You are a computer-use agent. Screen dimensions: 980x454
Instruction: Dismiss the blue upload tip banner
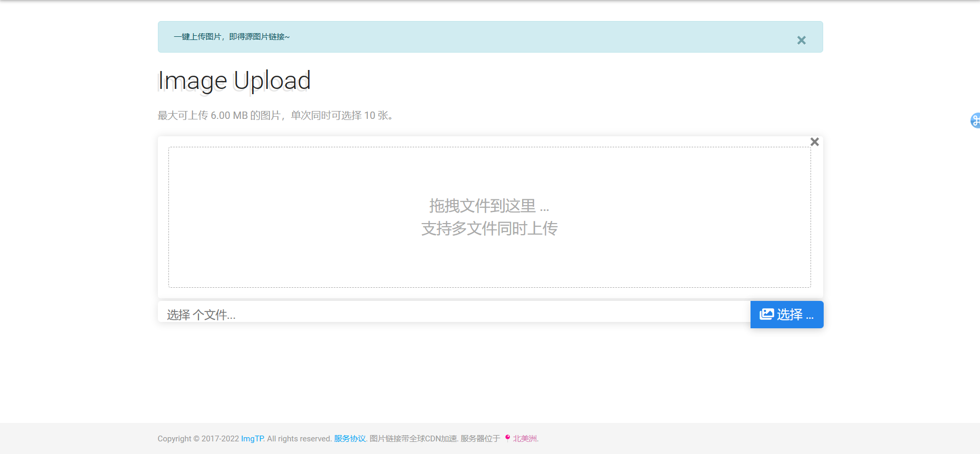801,40
